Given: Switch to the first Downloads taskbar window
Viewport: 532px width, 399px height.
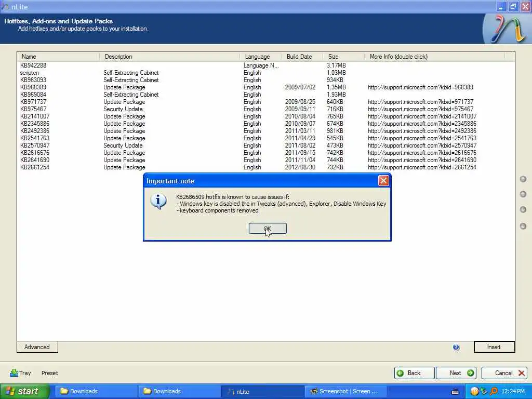Looking at the screenshot, I should (x=95, y=392).
